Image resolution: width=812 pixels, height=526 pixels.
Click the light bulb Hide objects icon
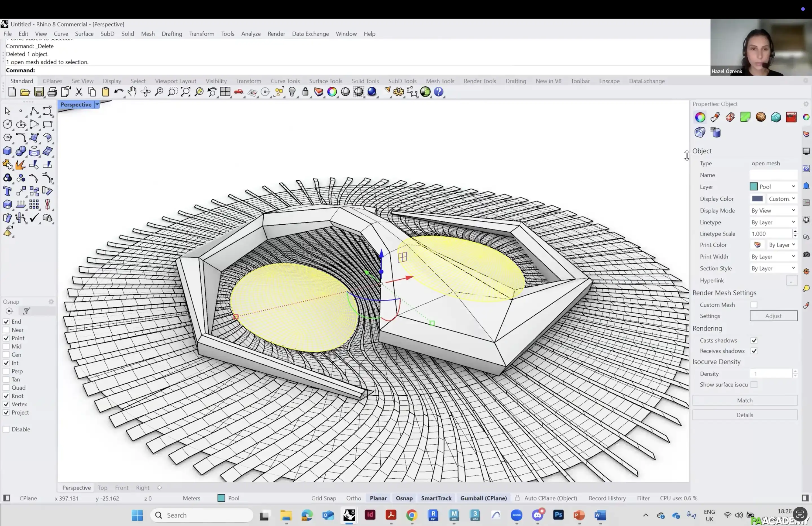[292, 92]
